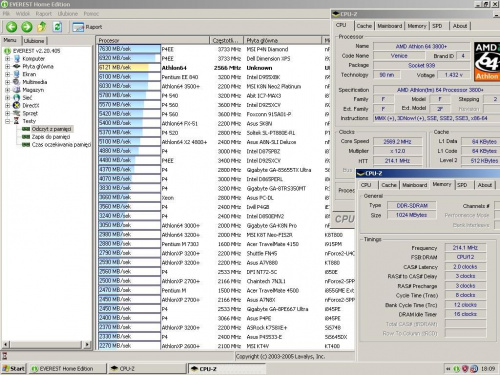500x375 pixels.
Task: Click the system tray clock 18:09
Action: coord(488,369)
